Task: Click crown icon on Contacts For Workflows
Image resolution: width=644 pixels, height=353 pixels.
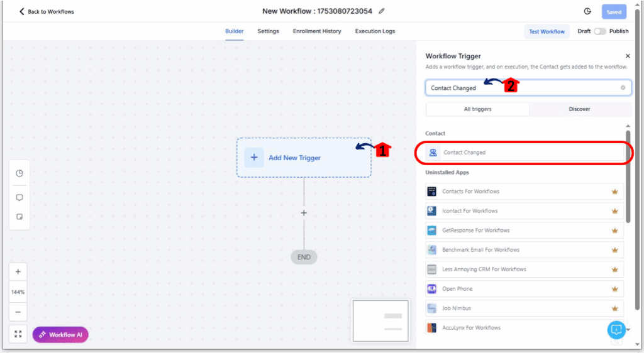Action: (615, 192)
